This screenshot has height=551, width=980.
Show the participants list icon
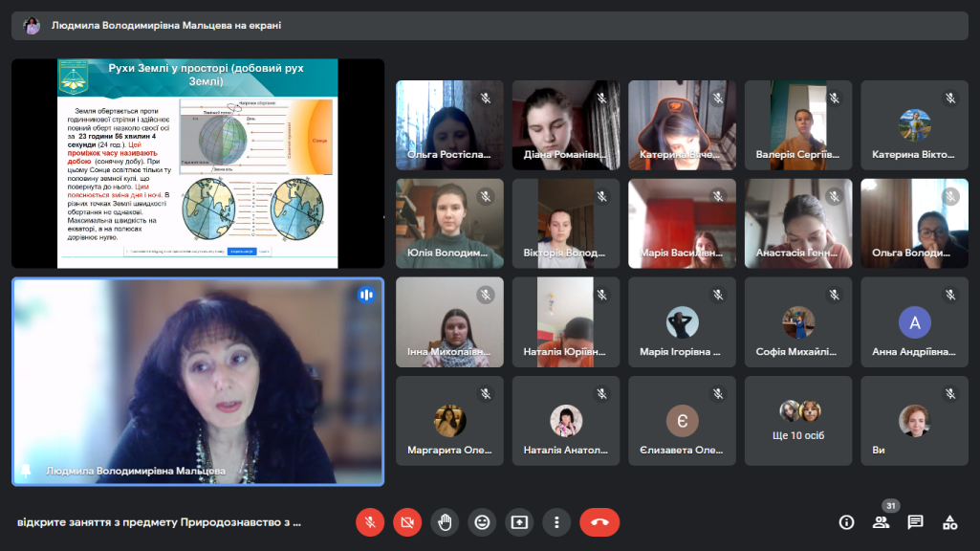[881, 522]
